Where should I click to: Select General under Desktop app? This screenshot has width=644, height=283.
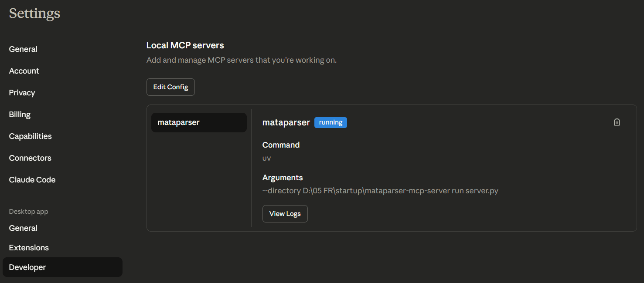click(23, 228)
